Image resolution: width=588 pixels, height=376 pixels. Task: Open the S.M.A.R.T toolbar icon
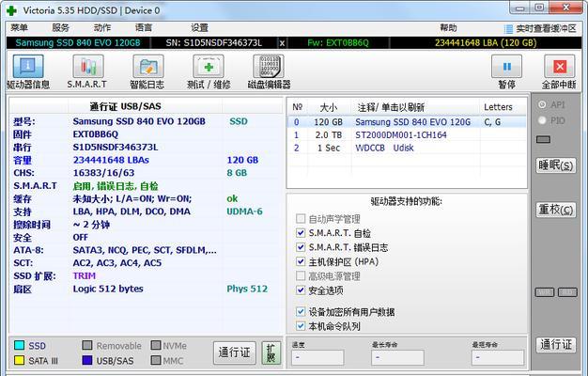[x=87, y=67]
